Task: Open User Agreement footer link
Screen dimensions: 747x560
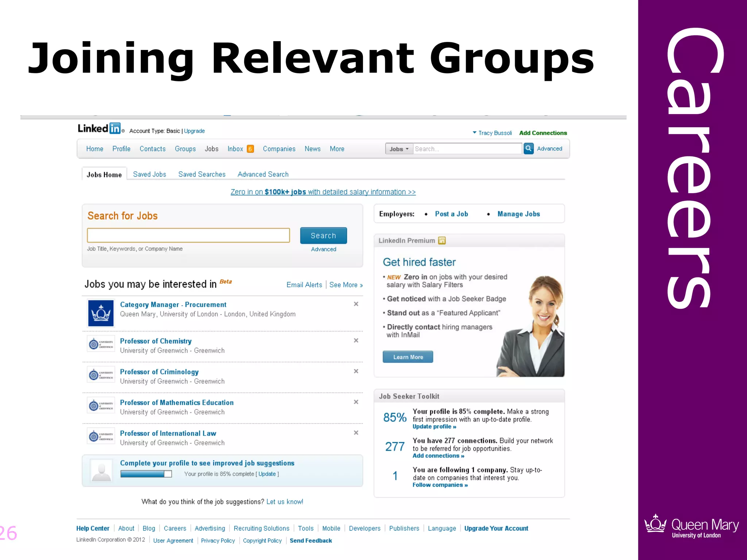Action: (173, 541)
